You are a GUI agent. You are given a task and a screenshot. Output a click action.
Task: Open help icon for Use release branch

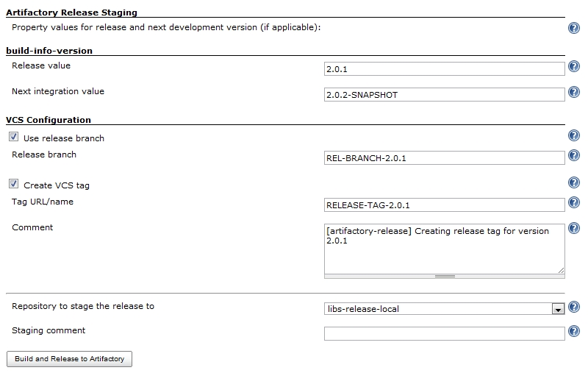point(574,135)
